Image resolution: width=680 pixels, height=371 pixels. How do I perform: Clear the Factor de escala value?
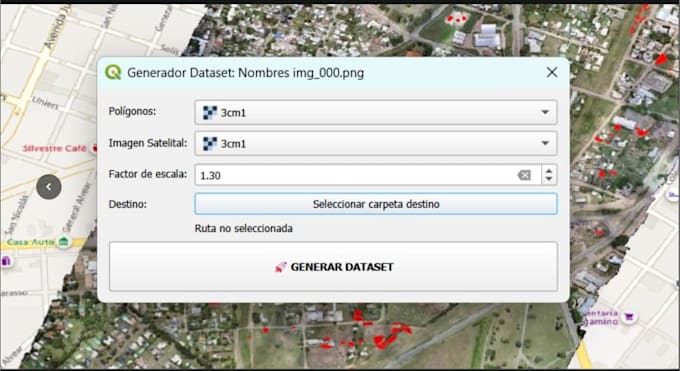click(524, 175)
